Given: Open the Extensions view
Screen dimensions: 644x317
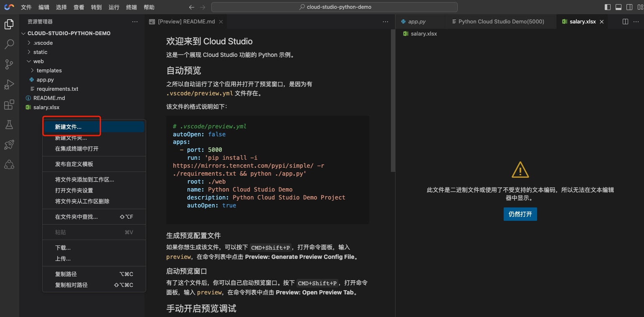Looking at the screenshot, I should [9, 105].
